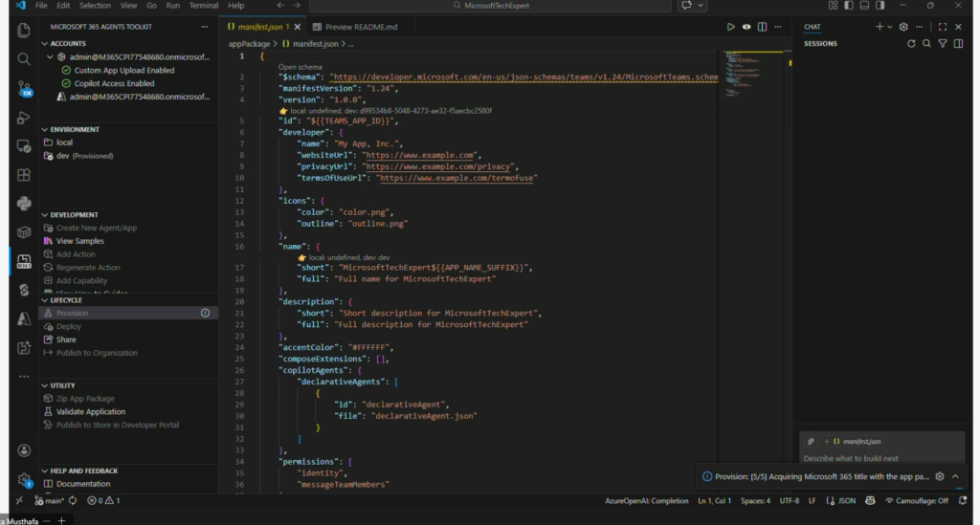This screenshot has height=525, width=980.
Task: Open the Documentation link
Action: pyautogui.click(x=83, y=484)
